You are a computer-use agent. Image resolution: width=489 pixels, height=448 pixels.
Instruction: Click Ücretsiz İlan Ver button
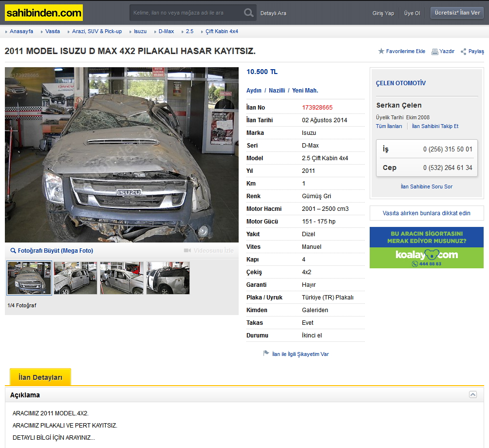pos(457,13)
